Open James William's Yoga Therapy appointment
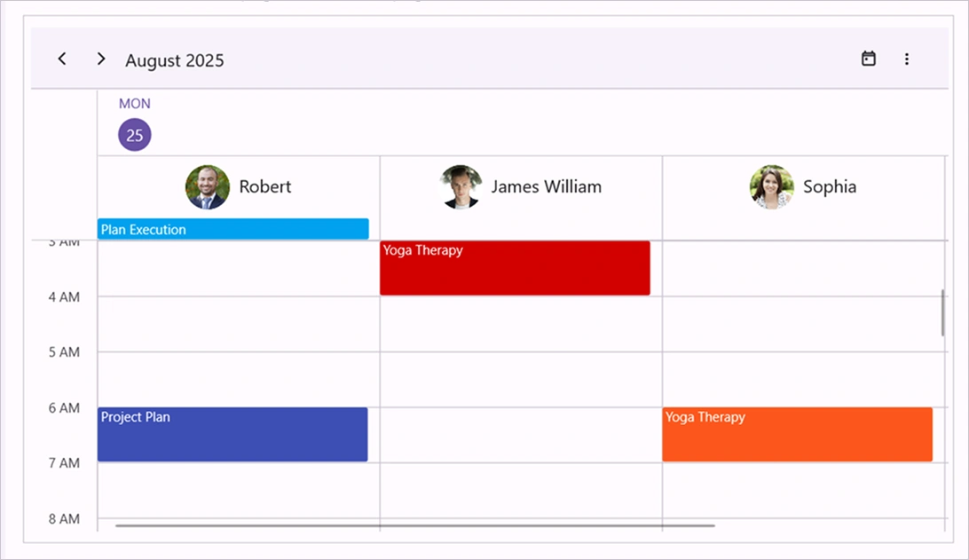The image size is (969, 560). click(515, 266)
